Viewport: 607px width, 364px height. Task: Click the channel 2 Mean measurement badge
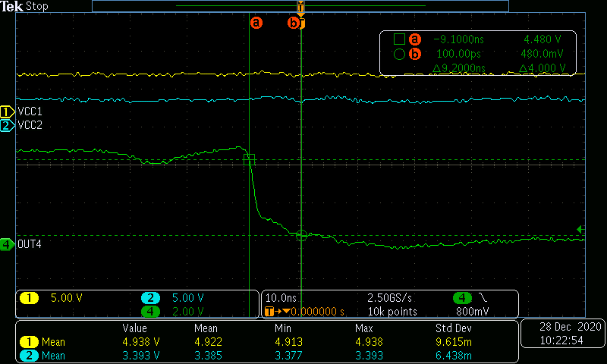29,356
